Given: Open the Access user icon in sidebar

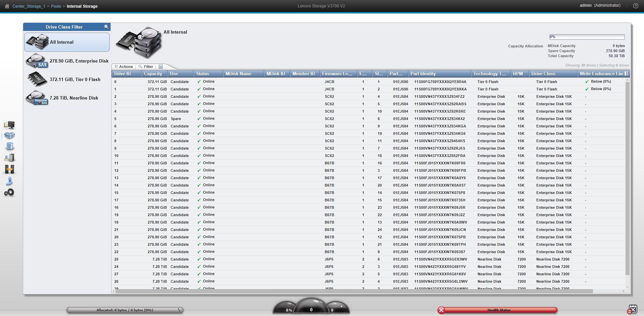Looking at the screenshot, I should point(9,181).
